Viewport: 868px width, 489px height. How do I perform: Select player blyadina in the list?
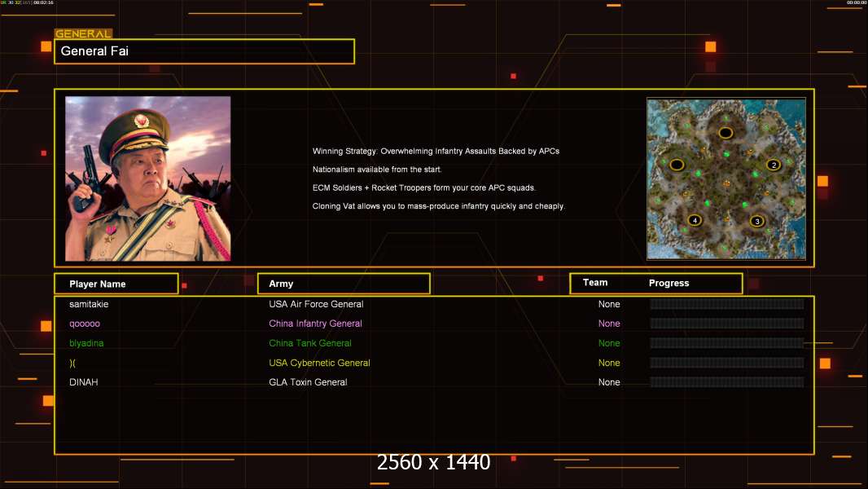point(86,343)
